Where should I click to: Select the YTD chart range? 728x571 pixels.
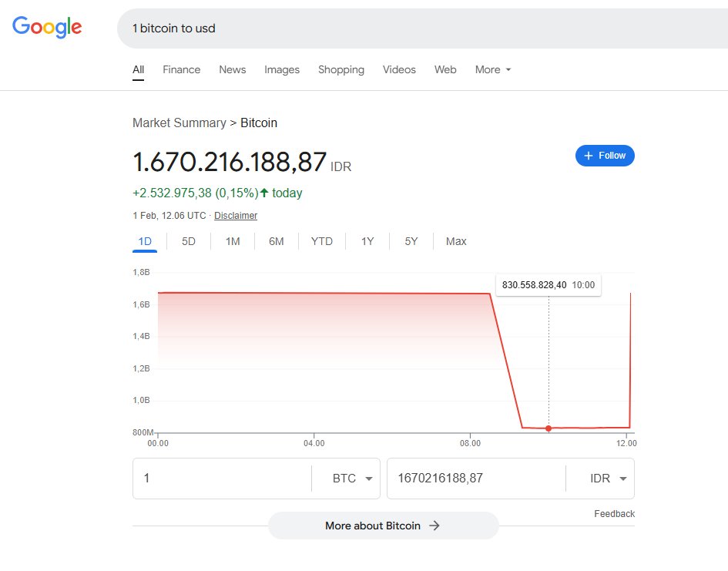322,241
